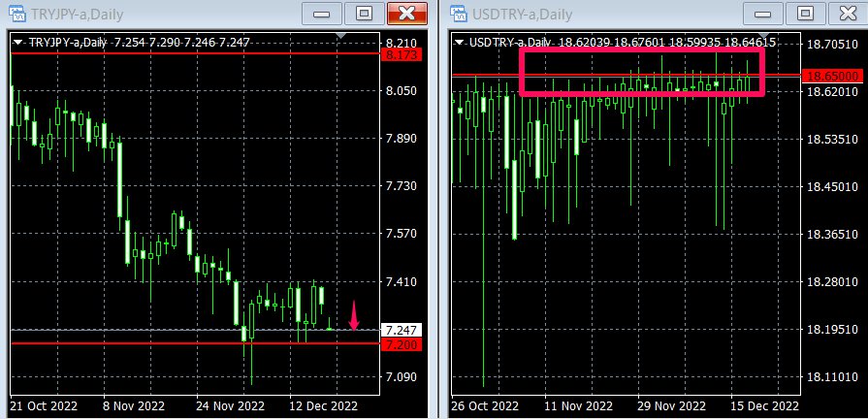This screenshot has width=868, height=419.
Task: Select the 18.65000 red price level label
Action: (x=834, y=76)
